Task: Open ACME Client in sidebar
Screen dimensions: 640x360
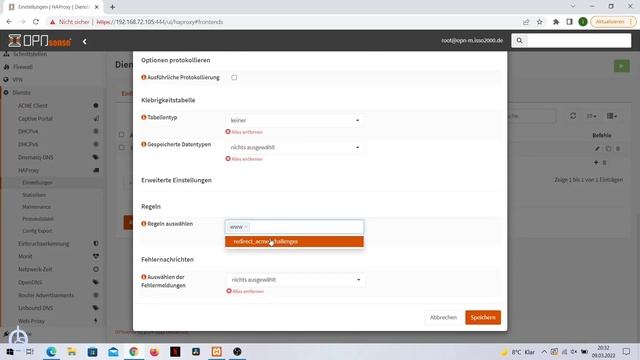Action: (33, 106)
